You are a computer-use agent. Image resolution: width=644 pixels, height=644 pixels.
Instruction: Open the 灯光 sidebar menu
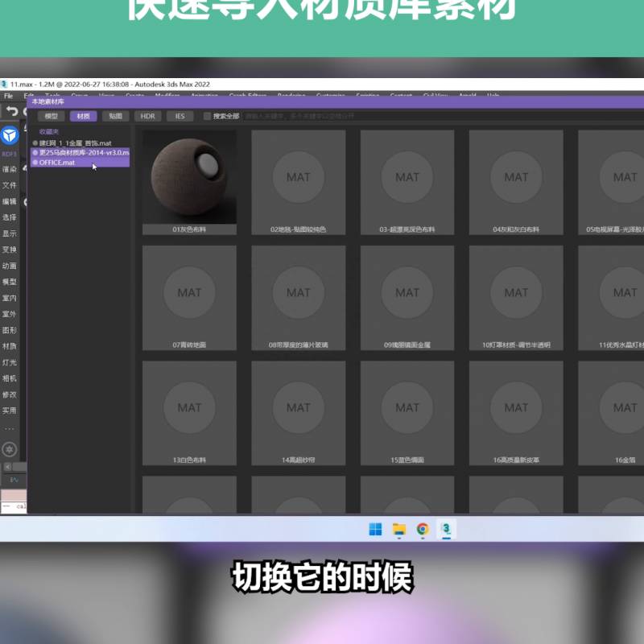click(10, 362)
